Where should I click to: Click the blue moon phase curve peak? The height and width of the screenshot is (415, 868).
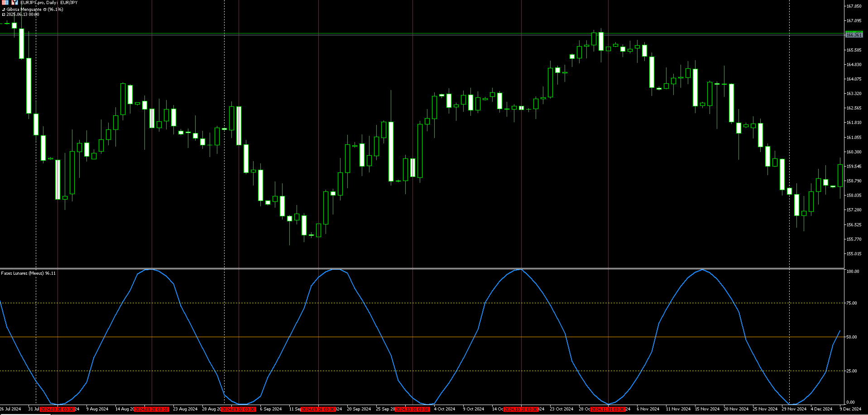click(x=151, y=270)
